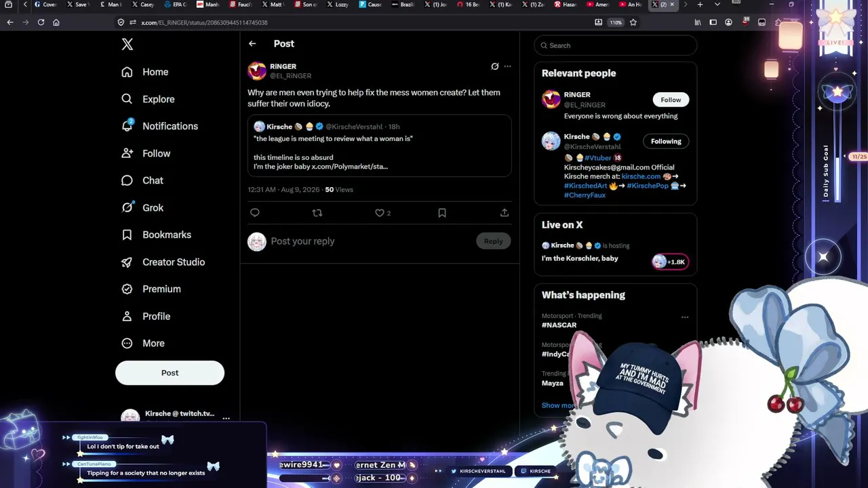The width and height of the screenshot is (868, 488).
Task: Repost the post using the repost icon
Action: [x=317, y=213]
